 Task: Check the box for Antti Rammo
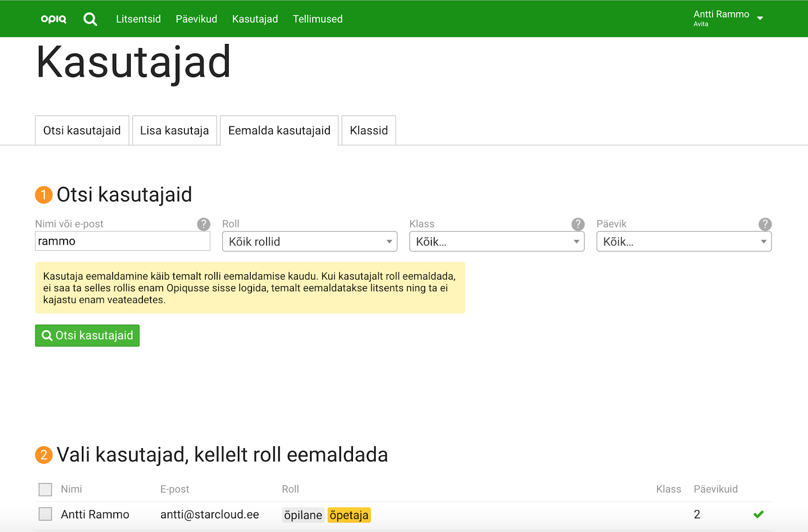(x=45, y=514)
